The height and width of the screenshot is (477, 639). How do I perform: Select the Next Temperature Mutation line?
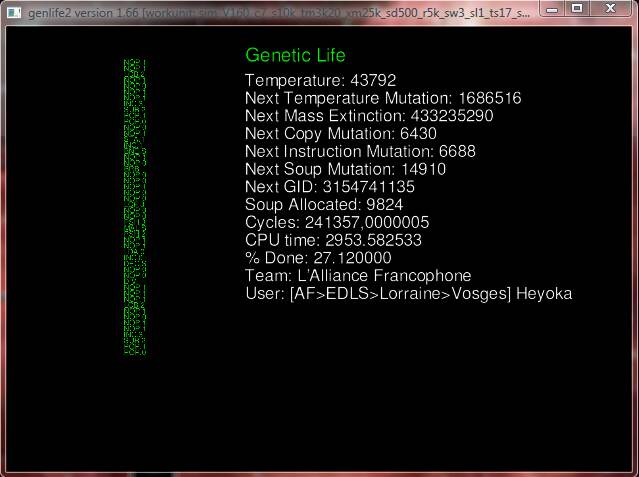click(382, 98)
